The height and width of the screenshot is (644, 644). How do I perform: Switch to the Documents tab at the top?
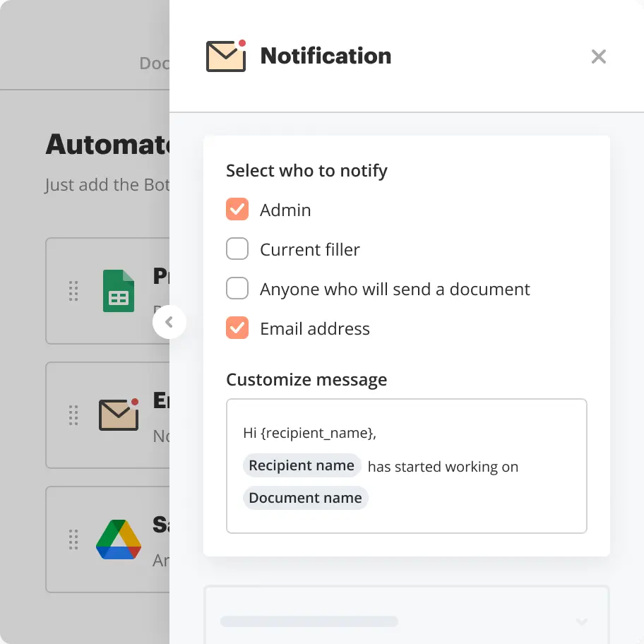pyautogui.click(x=155, y=63)
